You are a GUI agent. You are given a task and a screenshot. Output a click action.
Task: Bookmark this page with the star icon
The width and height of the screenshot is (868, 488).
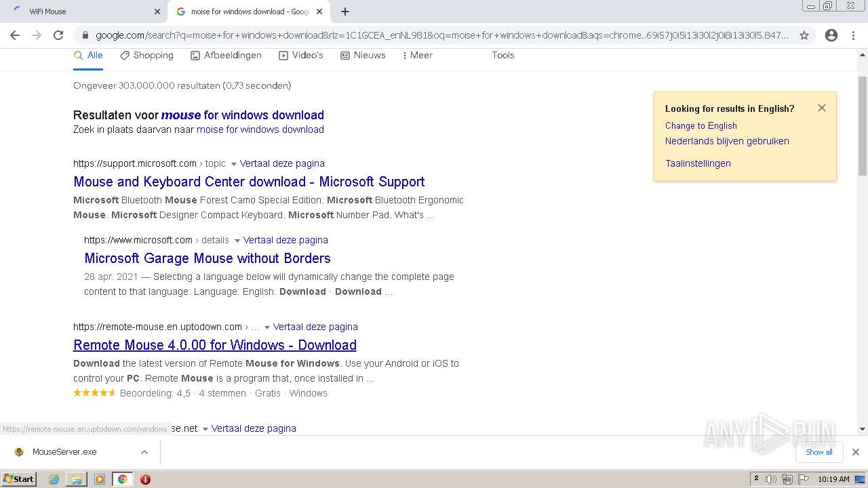point(804,35)
